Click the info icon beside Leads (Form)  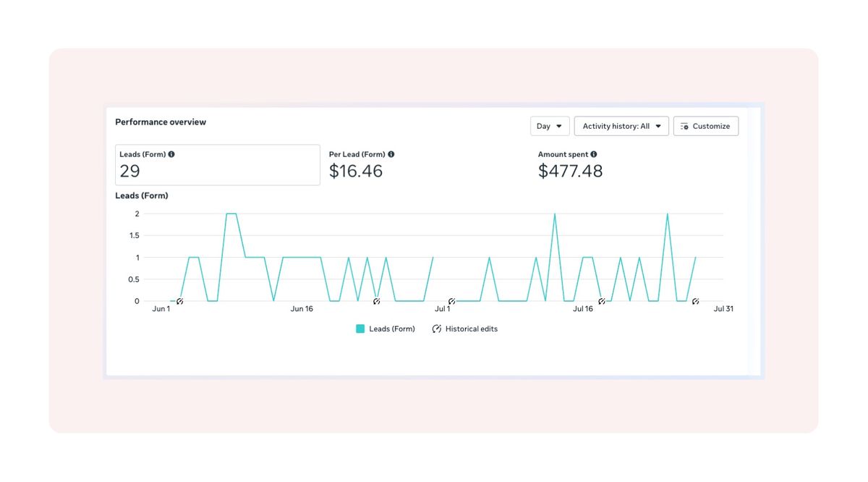[x=171, y=153]
